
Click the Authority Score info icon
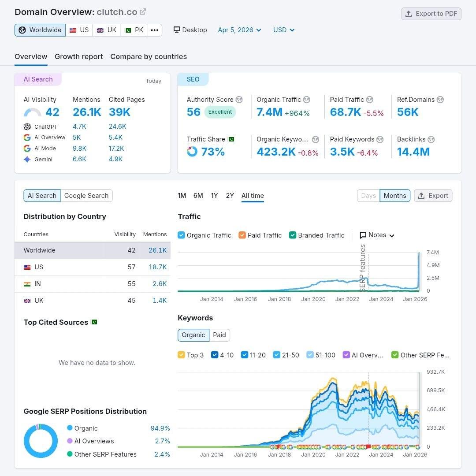239,100
